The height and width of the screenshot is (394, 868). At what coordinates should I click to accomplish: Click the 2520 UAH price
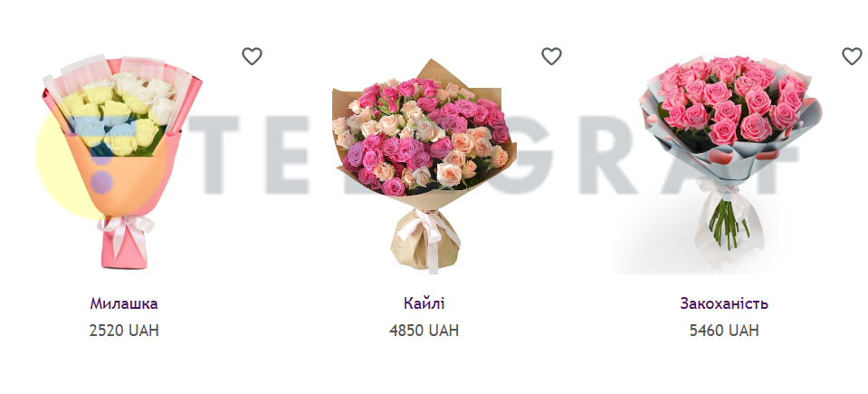pos(124,331)
